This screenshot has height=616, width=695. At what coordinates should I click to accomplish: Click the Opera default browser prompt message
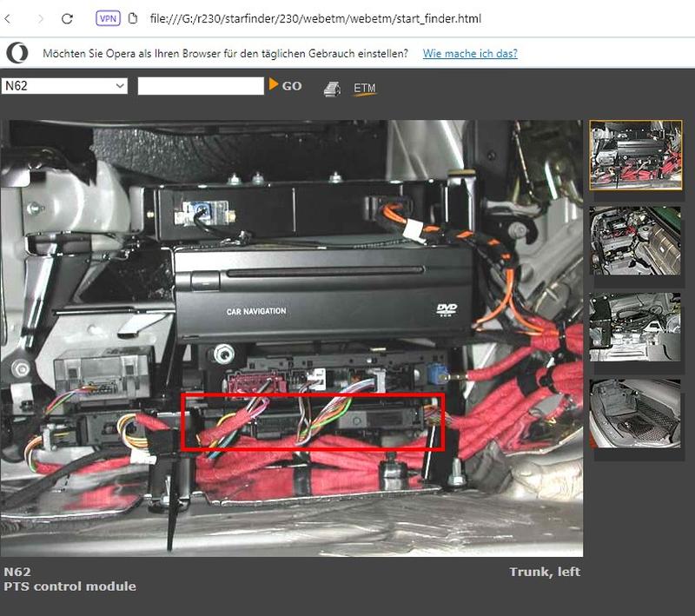pyautogui.click(x=225, y=54)
